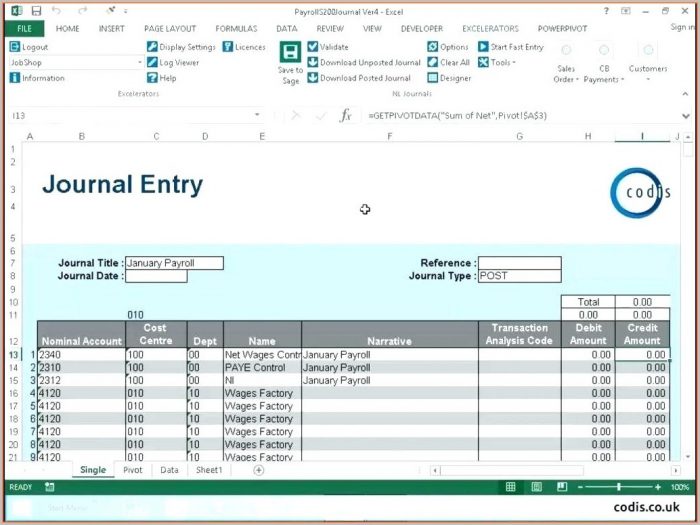The image size is (700, 525).
Task: Click the Ribbon Display Options icon
Action: pos(626,11)
